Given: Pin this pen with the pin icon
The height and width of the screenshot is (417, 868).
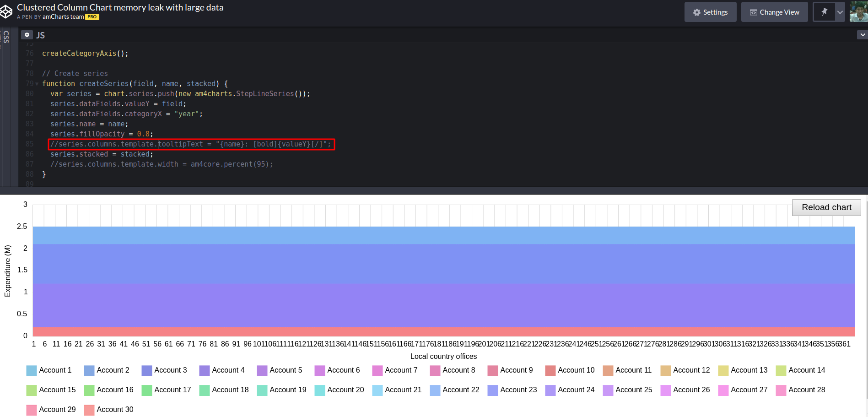Looking at the screenshot, I should [x=824, y=12].
